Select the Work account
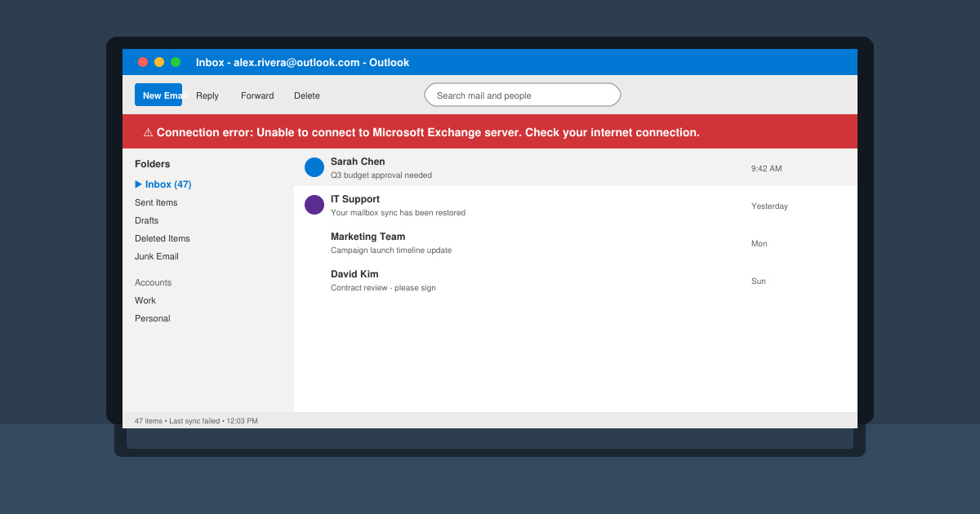This screenshot has height=514, width=980. 145,300
